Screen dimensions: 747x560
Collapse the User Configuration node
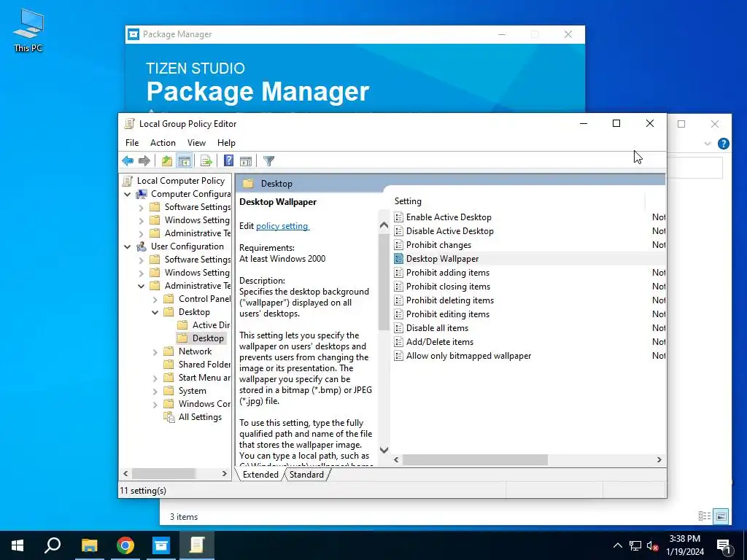pos(127,246)
